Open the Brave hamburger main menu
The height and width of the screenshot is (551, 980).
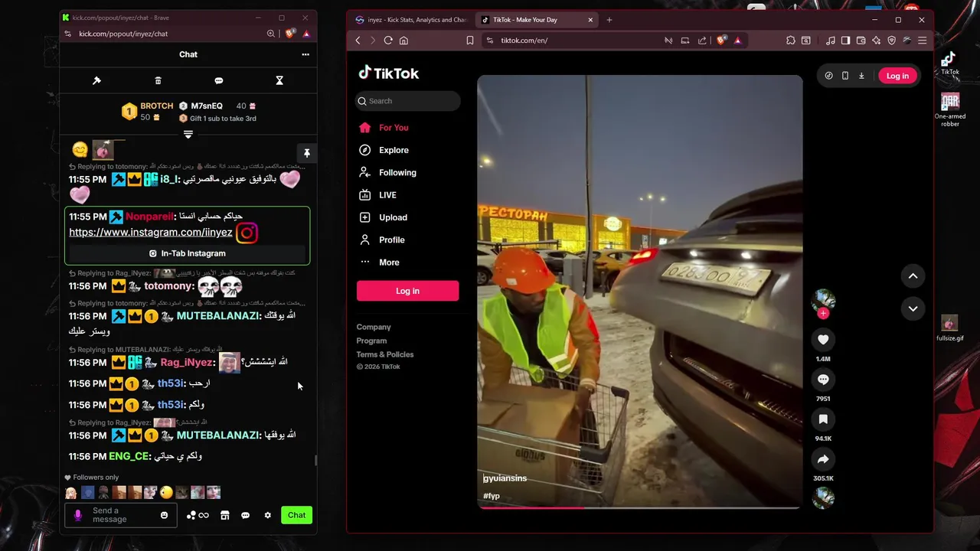click(x=923, y=41)
